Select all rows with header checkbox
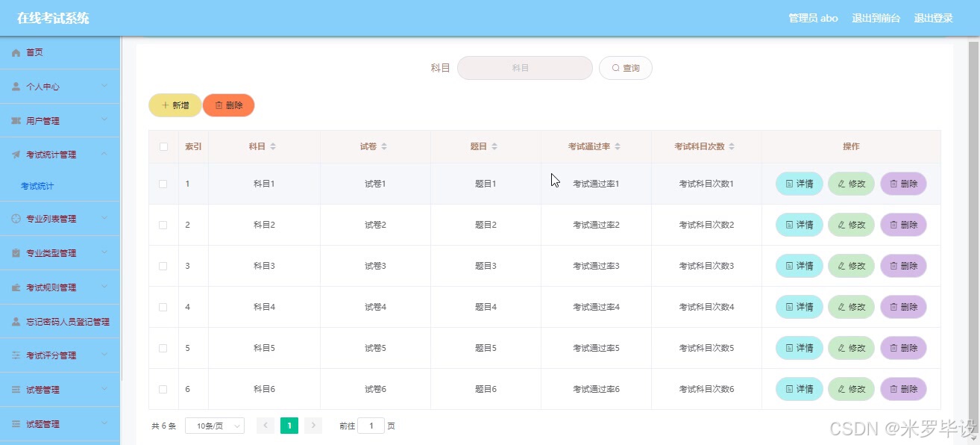Screen dimensions: 980x445 [x=163, y=147]
